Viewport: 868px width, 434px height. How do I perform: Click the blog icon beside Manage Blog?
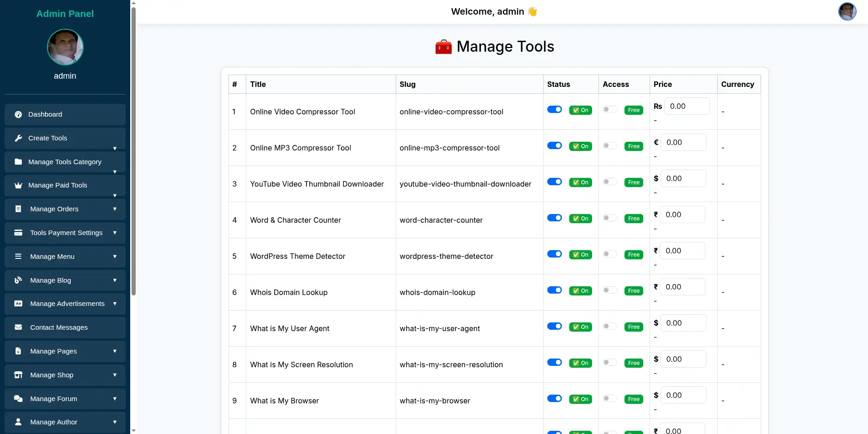point(18,280)
